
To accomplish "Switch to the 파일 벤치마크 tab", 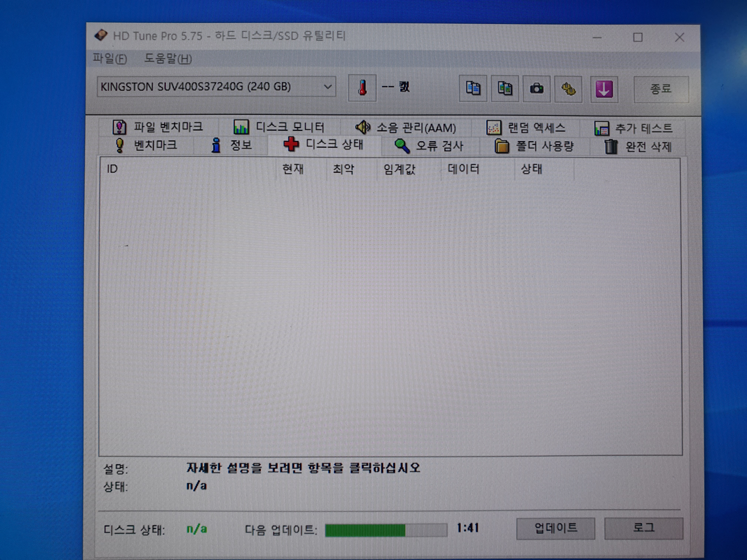I will [158, 127].
